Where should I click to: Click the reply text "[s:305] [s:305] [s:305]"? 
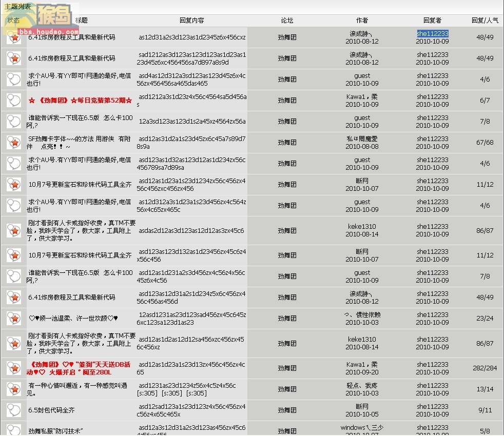pyautogui.click(x=171, y=393)
